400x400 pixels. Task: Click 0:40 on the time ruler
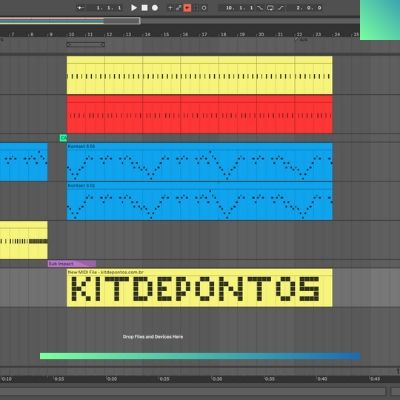tap(322, 379)
